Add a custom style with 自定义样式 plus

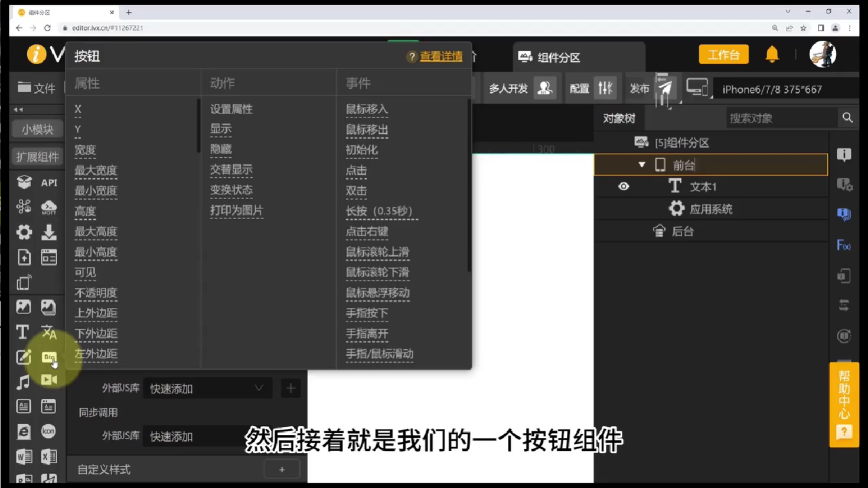(x=282, y=470)
